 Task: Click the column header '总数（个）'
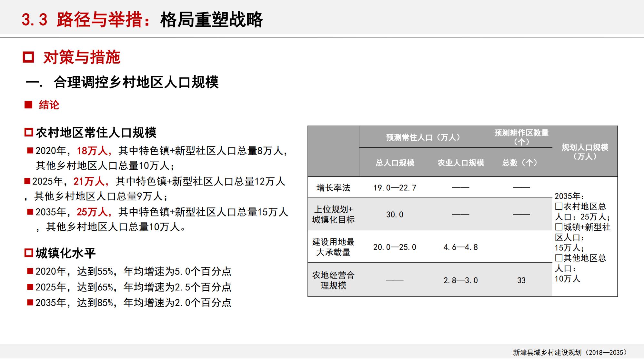519,163
